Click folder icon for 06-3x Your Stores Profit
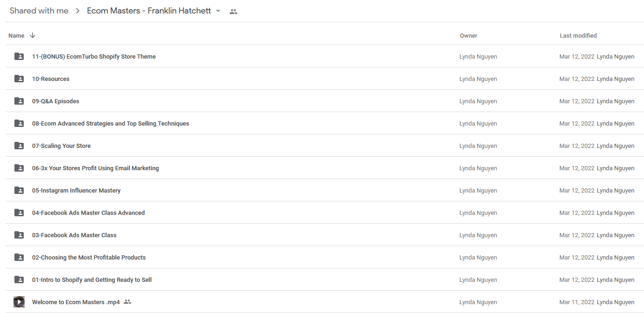Screen dimensions: 644x313 point(19,168)
